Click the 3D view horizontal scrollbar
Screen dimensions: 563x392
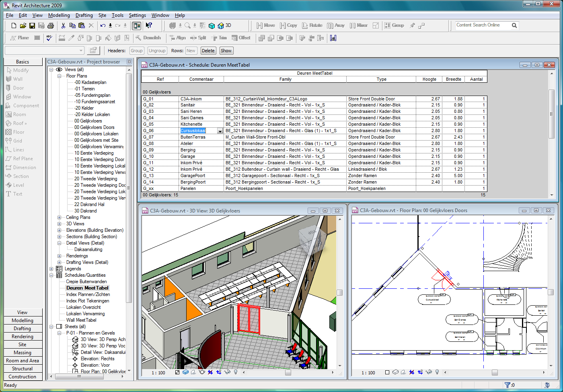(288, 373)
